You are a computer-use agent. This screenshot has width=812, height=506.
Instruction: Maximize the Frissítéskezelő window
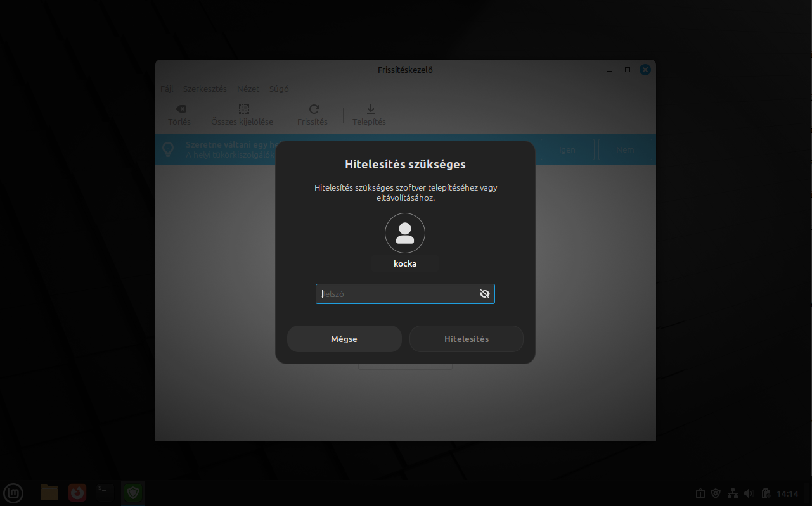628,70
